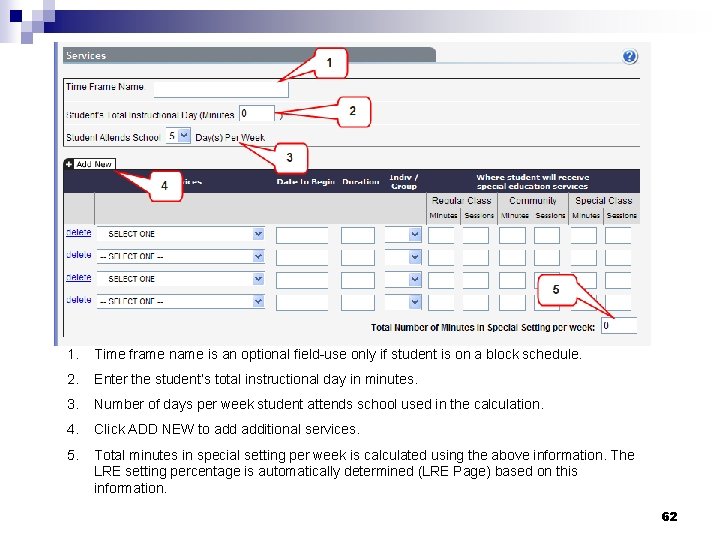Click the Time Frame Name label
Screen dimensions: 720x540
click(105, 87)
